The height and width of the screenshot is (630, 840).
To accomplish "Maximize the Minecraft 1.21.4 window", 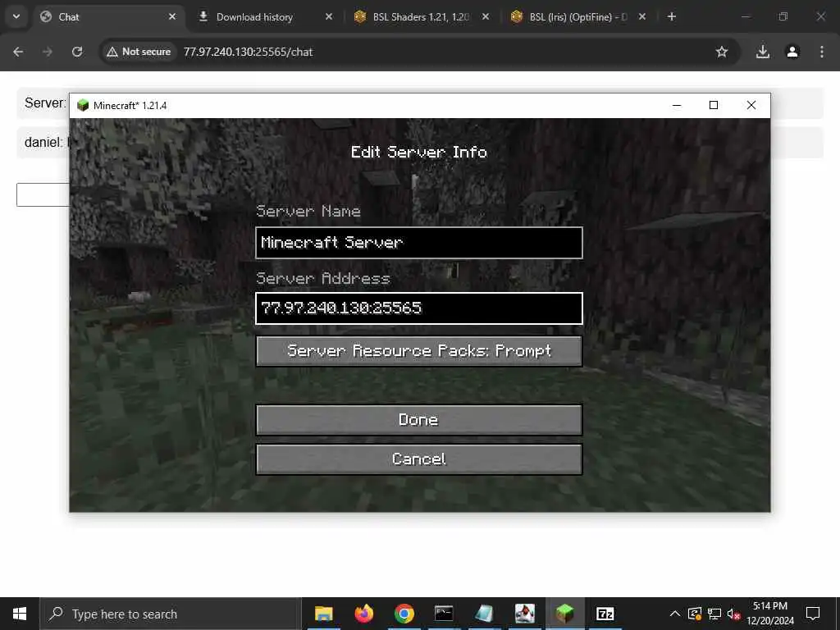I will click(714, 105).
